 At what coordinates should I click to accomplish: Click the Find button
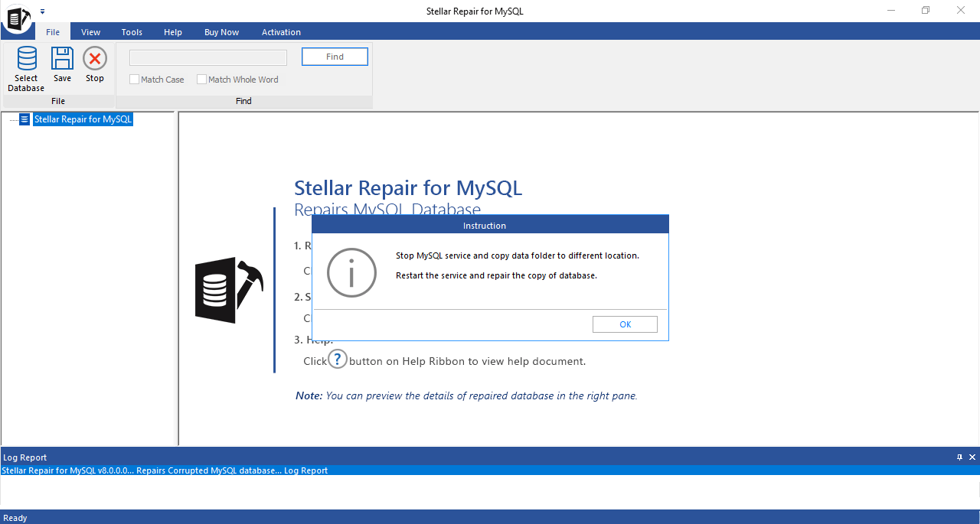point(335,57)
